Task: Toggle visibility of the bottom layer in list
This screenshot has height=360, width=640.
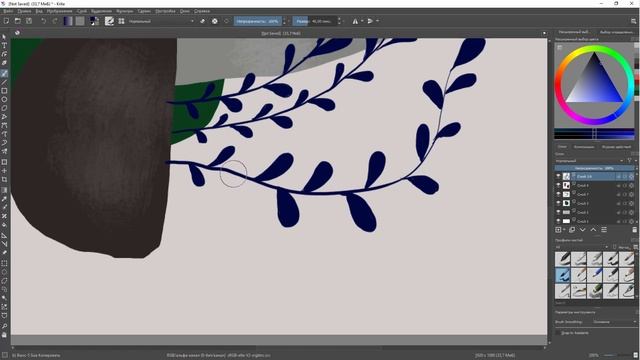Action: click(558, 221)
